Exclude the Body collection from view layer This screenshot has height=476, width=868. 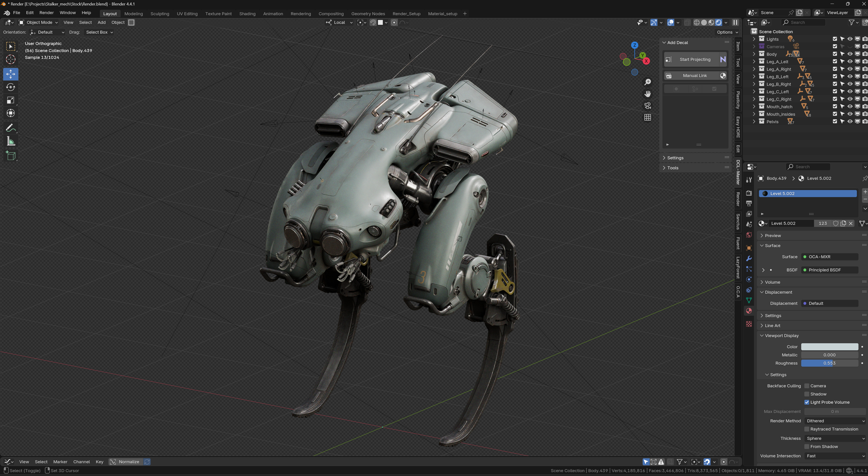pos(835,54)
